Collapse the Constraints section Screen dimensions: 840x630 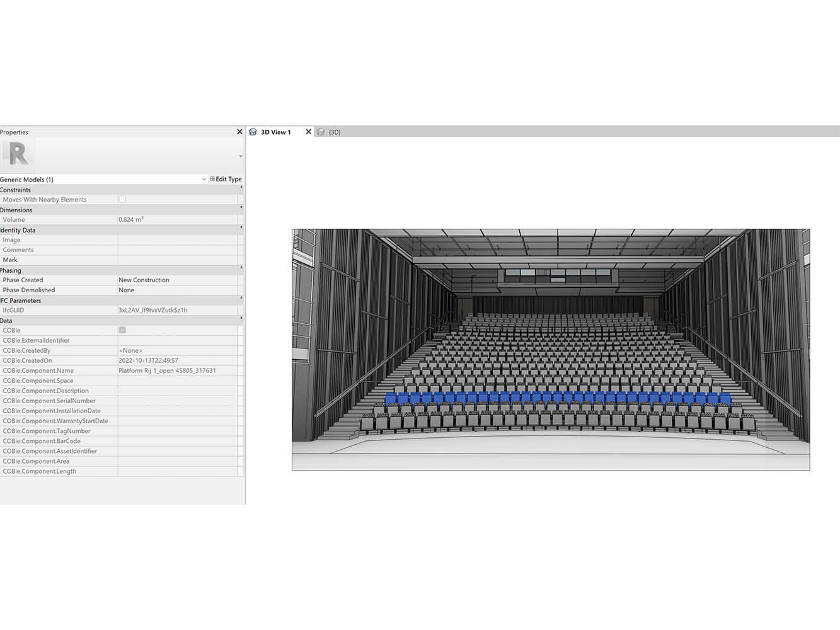241,188
